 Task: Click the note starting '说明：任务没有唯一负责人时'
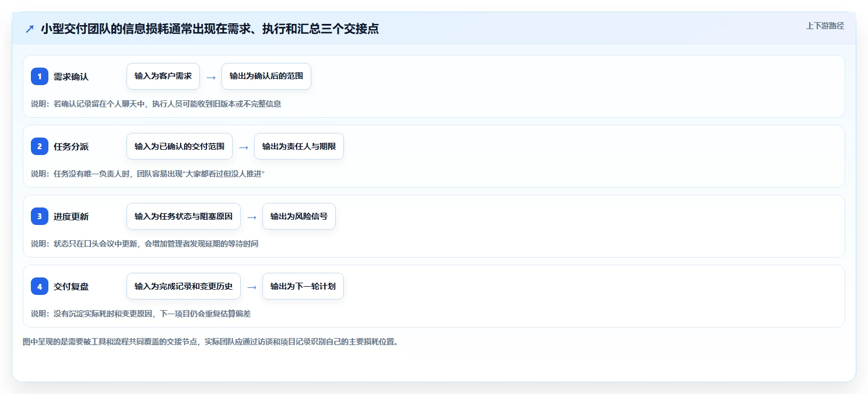coord(148,174)
